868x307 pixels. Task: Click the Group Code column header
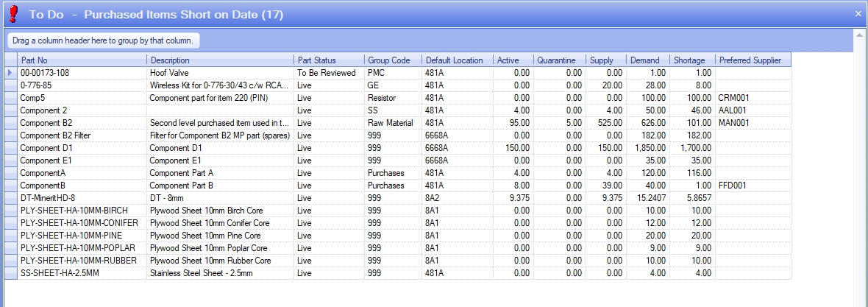coord(392,60)
